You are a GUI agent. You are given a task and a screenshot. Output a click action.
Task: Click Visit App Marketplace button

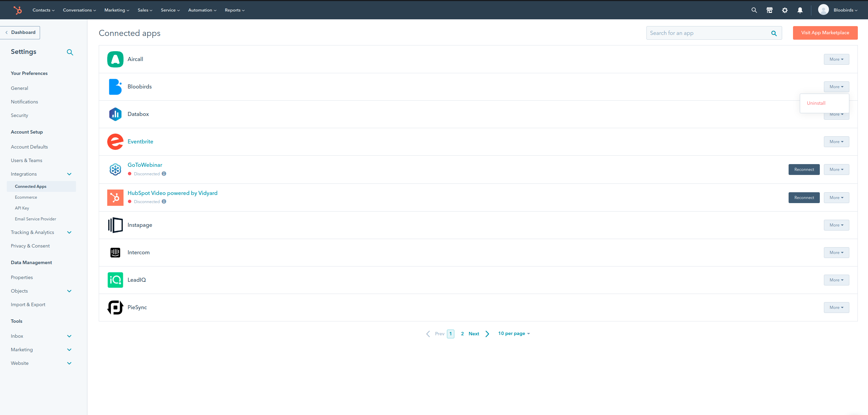(x=825, y=33)
